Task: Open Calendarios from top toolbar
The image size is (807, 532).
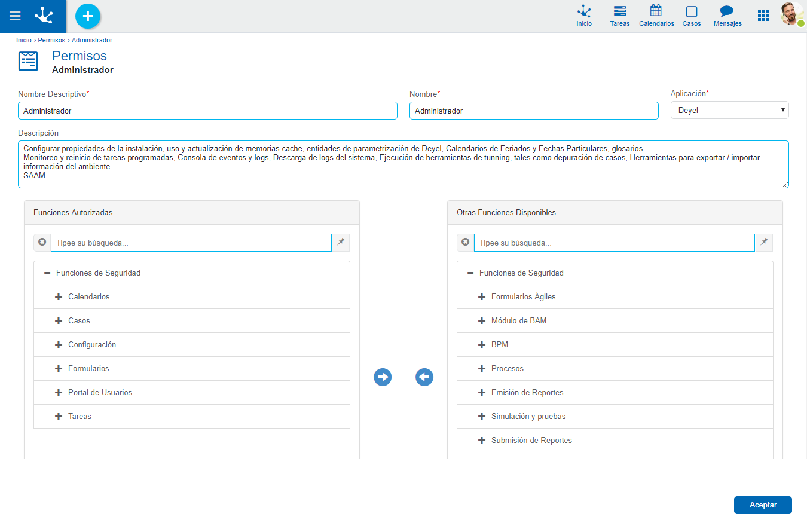Action: point(656,16)
